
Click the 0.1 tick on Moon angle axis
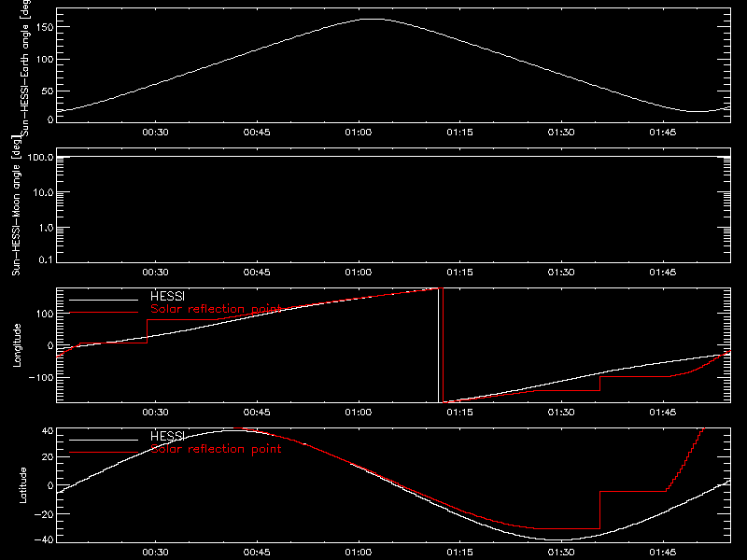click(46, 259)
